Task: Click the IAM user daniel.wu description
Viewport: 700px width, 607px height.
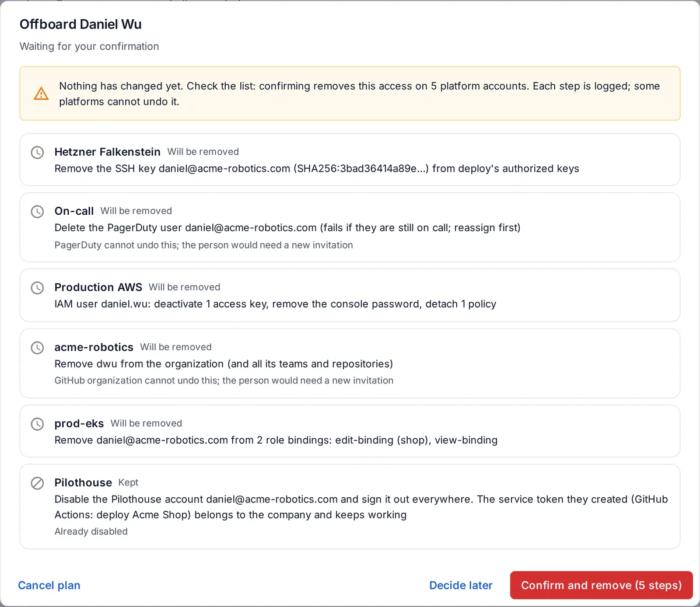Action: click(275, 304)
